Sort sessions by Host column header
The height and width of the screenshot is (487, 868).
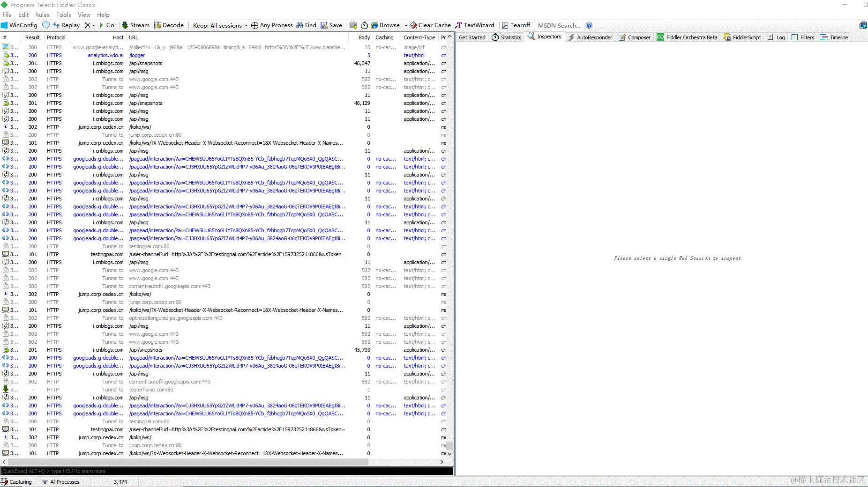[98, 37]
